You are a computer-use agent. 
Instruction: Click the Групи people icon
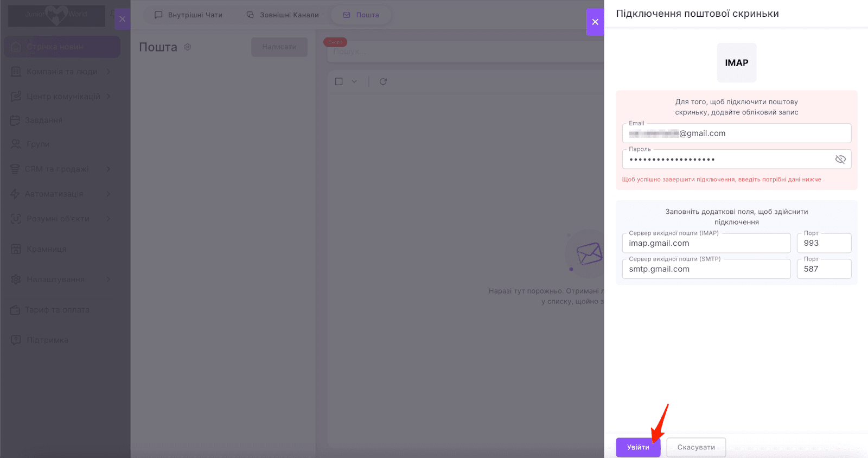tap(16, 144)
